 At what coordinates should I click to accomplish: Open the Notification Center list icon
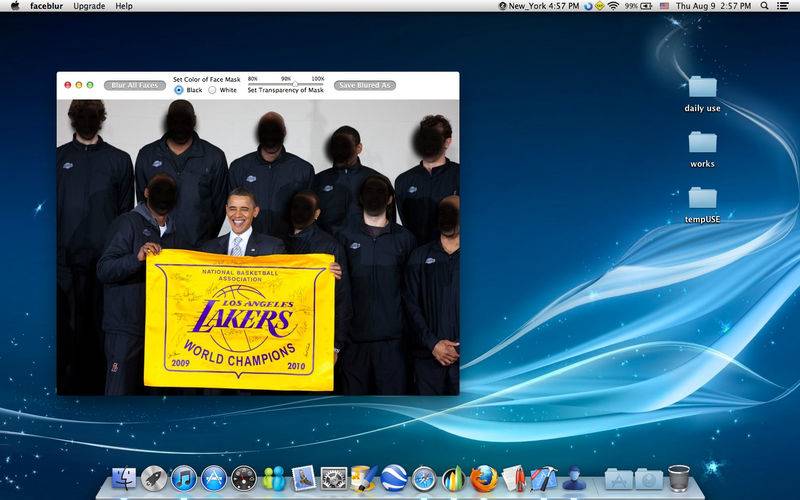pyautogui.click(x=783, y=6)
